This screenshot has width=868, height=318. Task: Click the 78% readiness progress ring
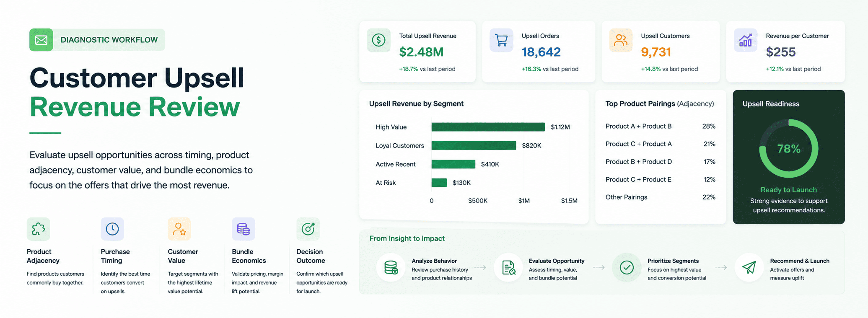789,148
